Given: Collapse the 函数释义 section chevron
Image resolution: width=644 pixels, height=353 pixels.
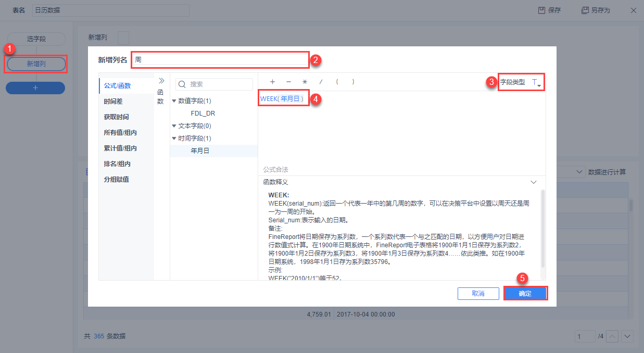Looking at the screenshot, I should [533, 182].
